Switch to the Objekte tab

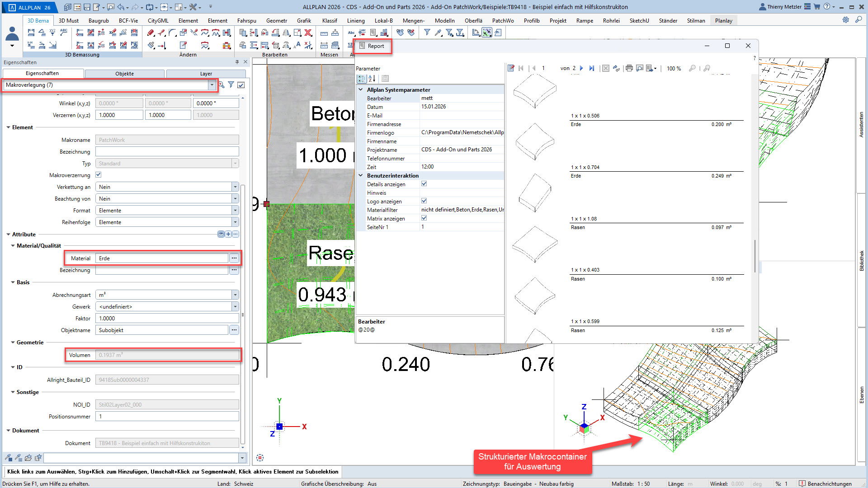point(124,74)
